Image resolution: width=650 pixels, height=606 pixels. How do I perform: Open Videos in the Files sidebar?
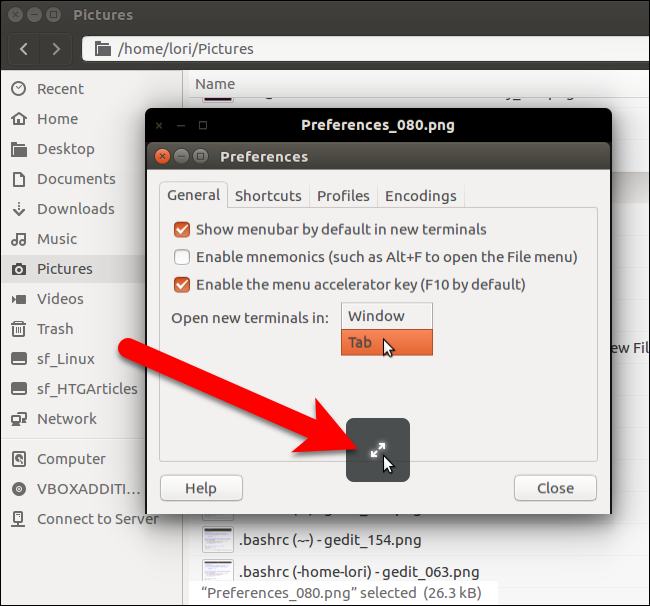click(74, 299)
